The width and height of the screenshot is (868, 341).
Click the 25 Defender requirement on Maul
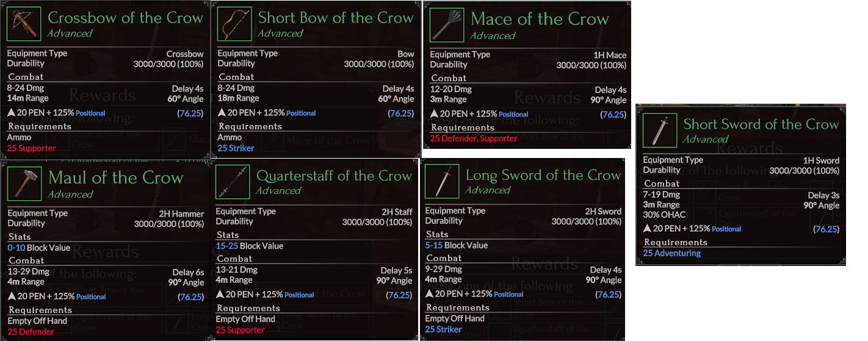31,332
